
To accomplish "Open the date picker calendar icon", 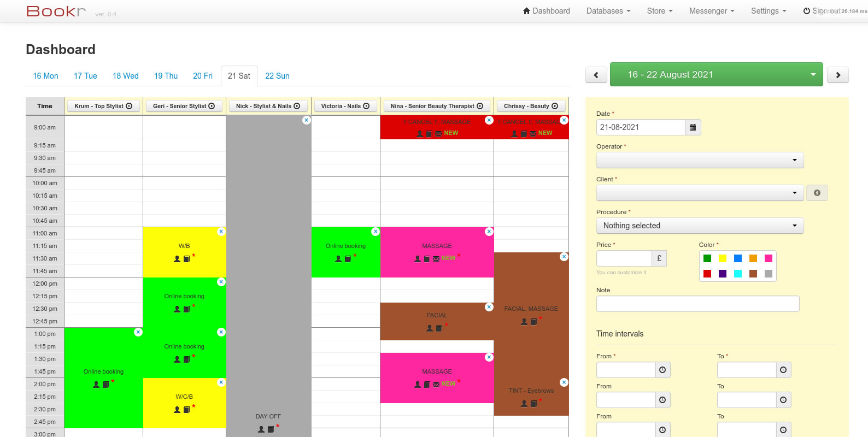I will pyautogui.click(x=693, y=127).
